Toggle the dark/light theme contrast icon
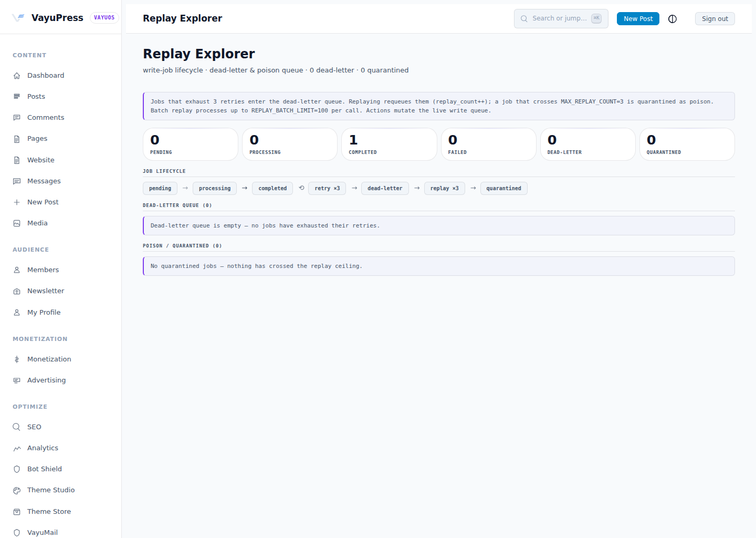This screenshot has width=756, height=538. click(673, 19)
